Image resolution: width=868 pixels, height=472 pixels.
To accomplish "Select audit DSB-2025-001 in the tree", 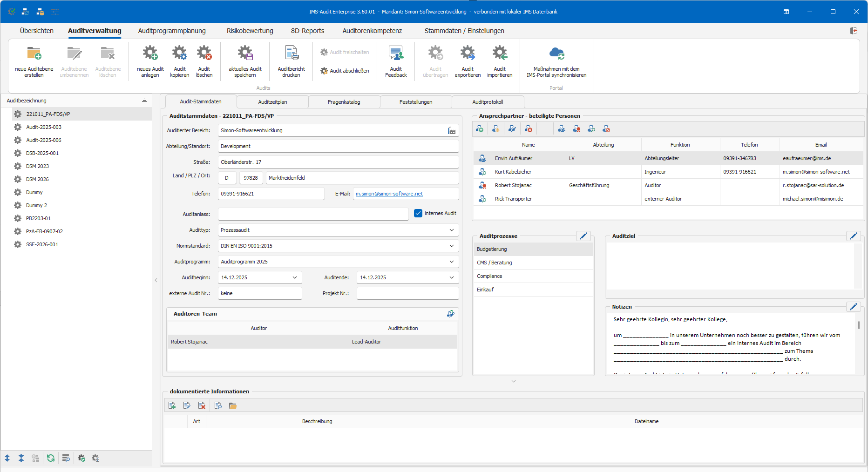I will [42, 153].
